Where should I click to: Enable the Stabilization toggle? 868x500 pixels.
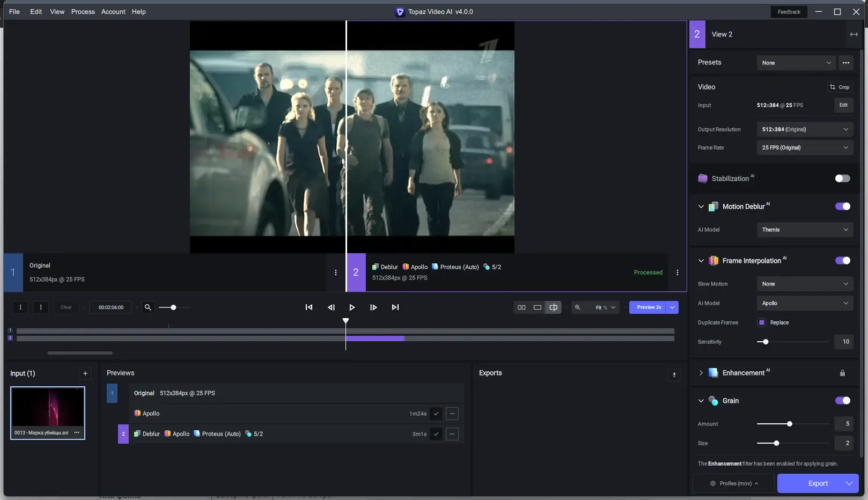(x=842, y=179)
